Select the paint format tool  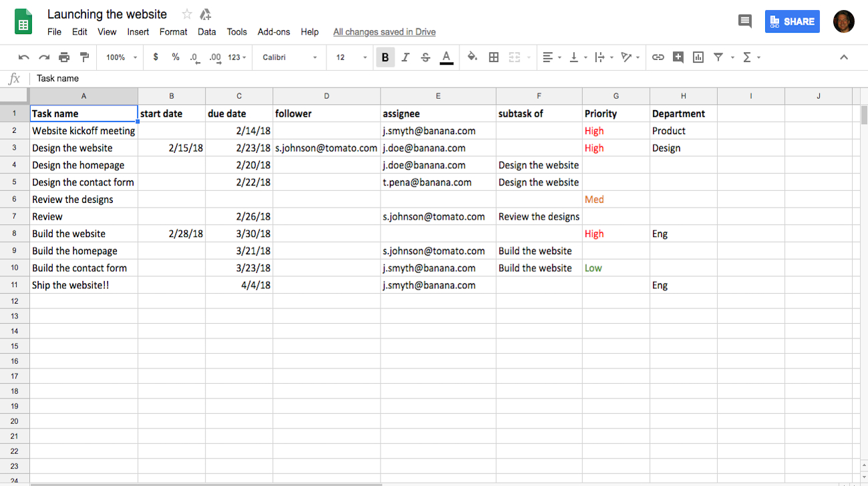click(x=84, y=57)
